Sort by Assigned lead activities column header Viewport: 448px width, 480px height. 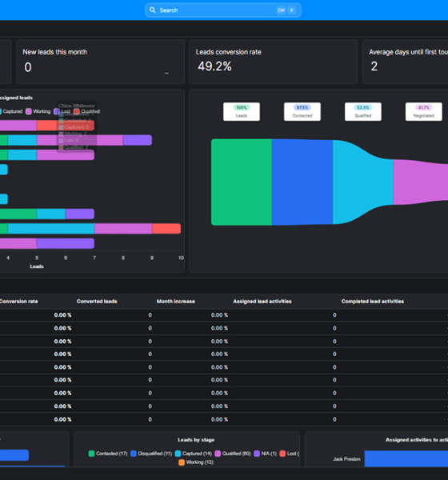coord(262,302)
